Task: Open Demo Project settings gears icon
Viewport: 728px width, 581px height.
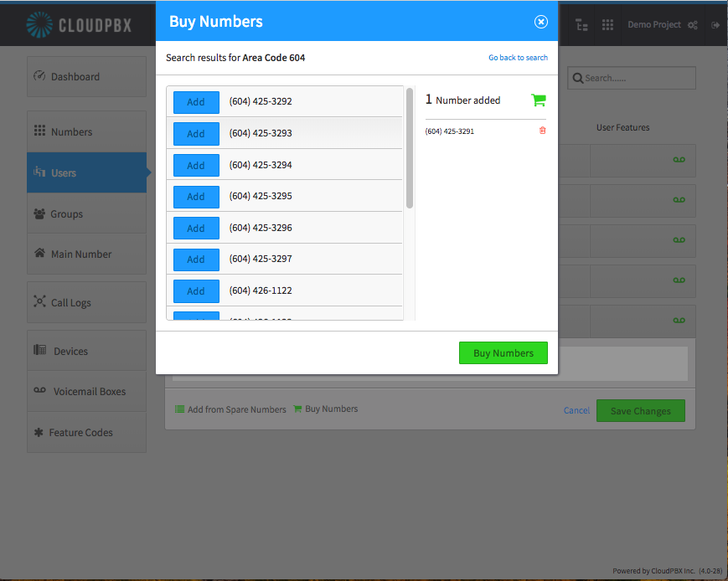Action: (x=693, y=25)
